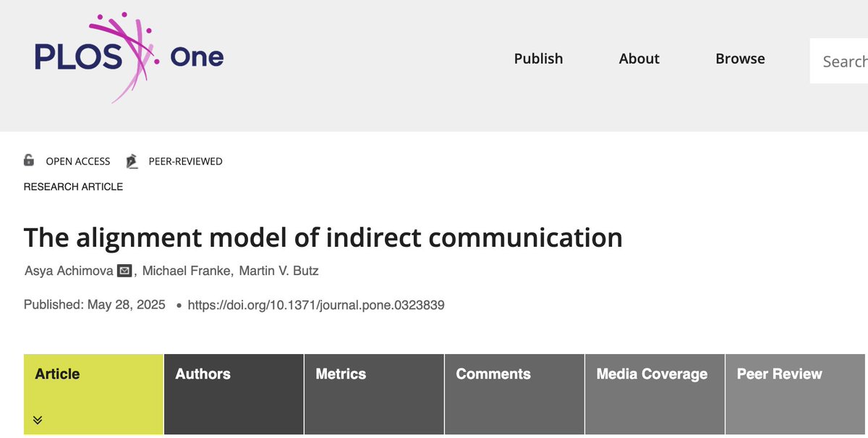Screen dimensions: 868x438
Task: Open the Browse menu
Action: [x=740, y=59]
